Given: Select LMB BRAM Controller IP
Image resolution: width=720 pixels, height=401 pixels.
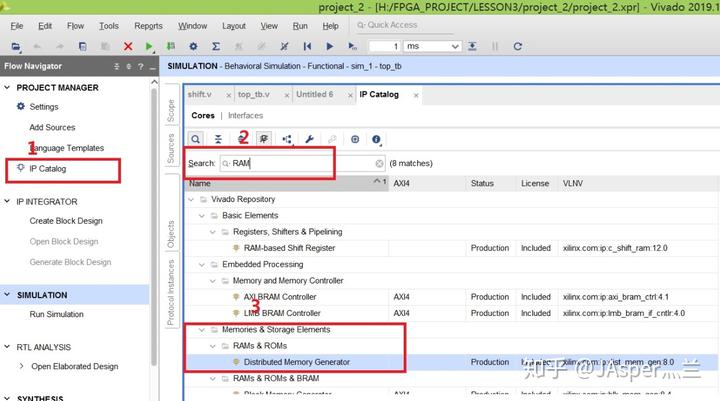Looking at the screenshot, I should (282, 313).
